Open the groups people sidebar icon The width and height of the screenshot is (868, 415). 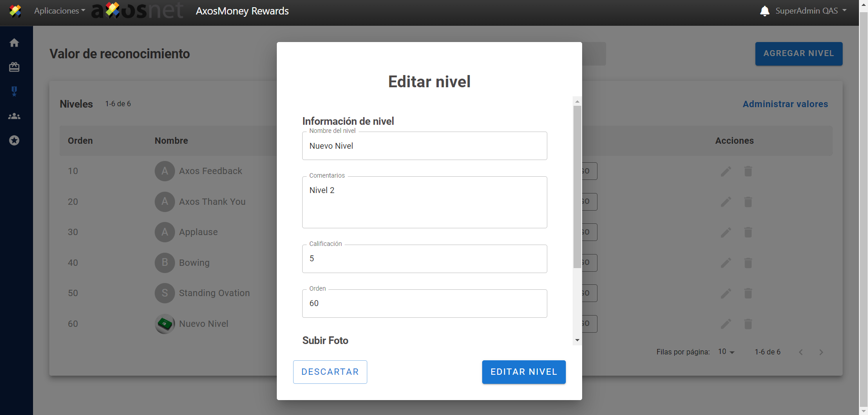tap(14, 116)
